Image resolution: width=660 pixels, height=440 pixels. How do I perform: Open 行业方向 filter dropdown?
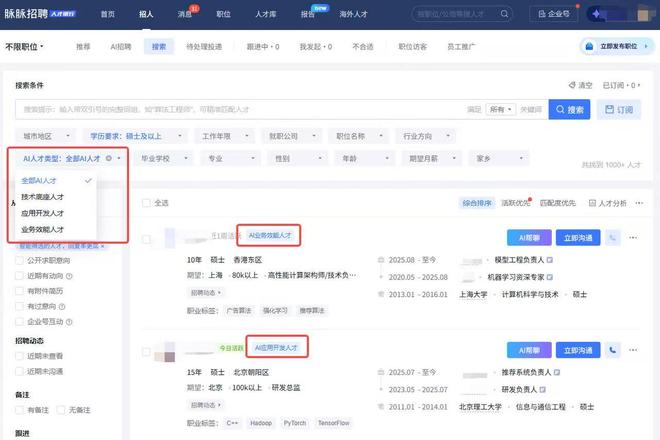426,136
